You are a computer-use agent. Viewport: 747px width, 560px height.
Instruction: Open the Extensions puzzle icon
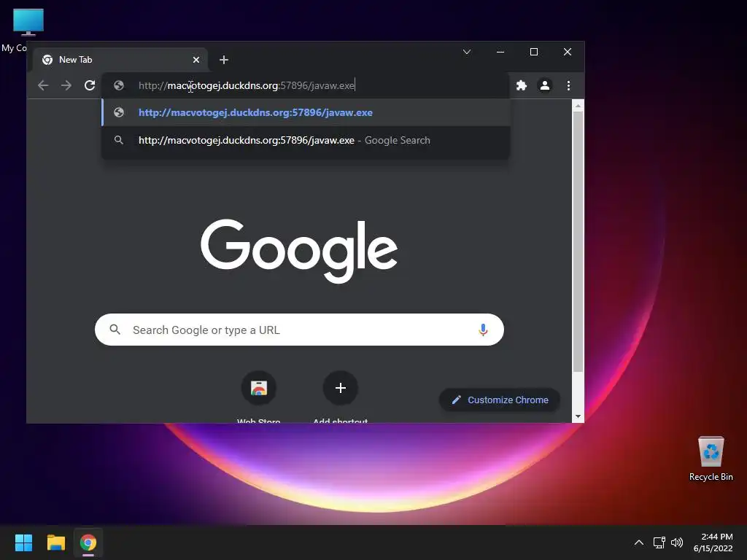522,85
